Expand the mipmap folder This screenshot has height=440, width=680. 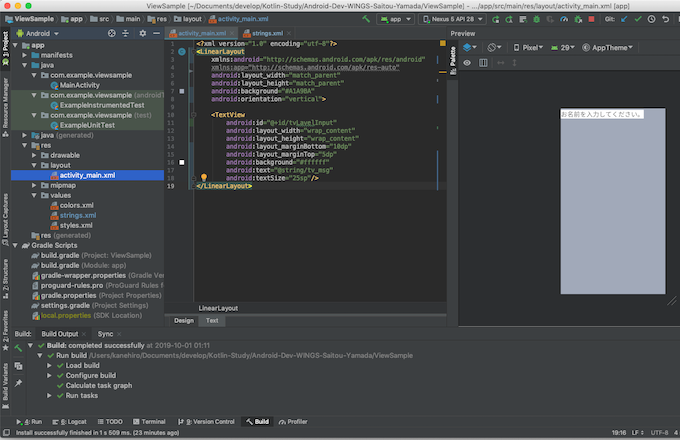[x=34, y=185]
